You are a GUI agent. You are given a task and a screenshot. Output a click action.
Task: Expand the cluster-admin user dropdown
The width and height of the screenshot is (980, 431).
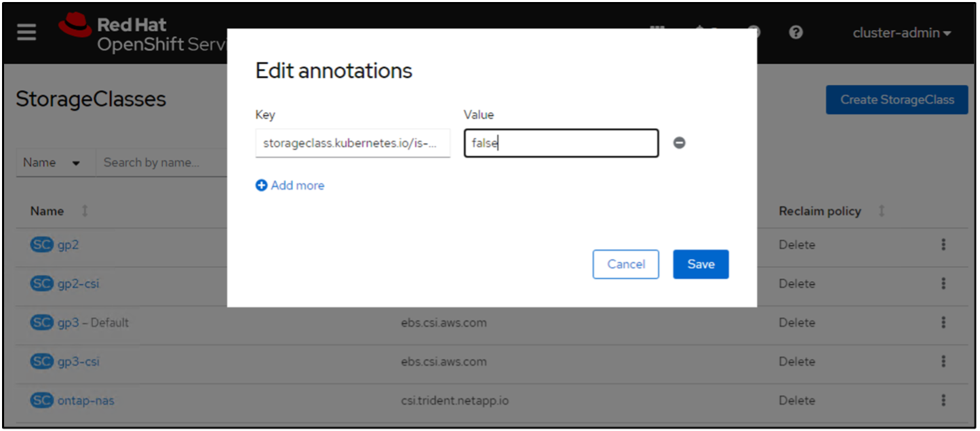[x=901, y=33]
